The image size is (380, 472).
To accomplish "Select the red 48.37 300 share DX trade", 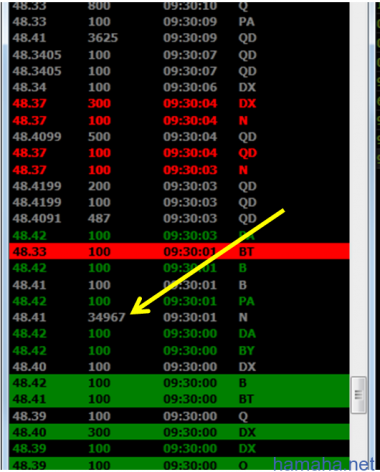I will (179, 103).
